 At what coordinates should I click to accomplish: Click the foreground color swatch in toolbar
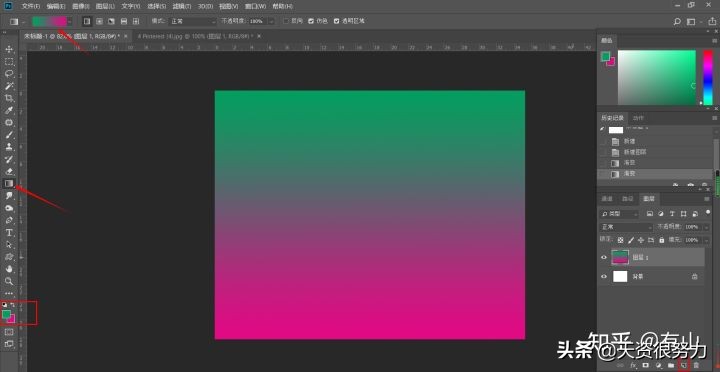6,315
